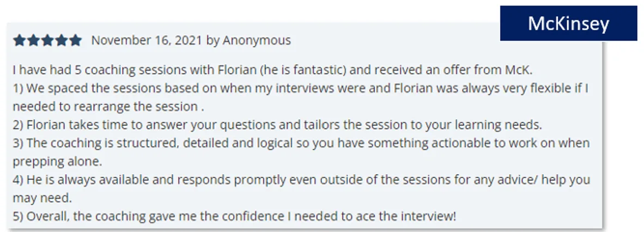
Task: Click point 3 about structured coaching
Action: coord(301,143)
